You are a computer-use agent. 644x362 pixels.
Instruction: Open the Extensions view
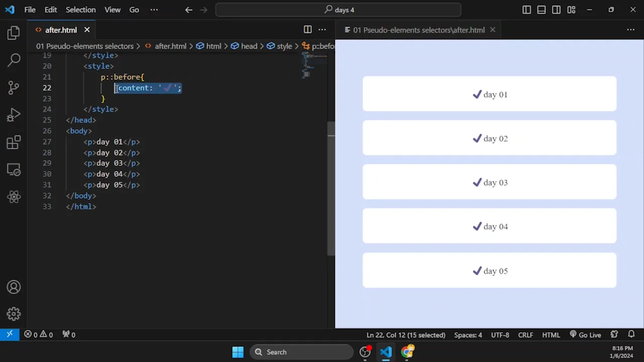(14, 142)
